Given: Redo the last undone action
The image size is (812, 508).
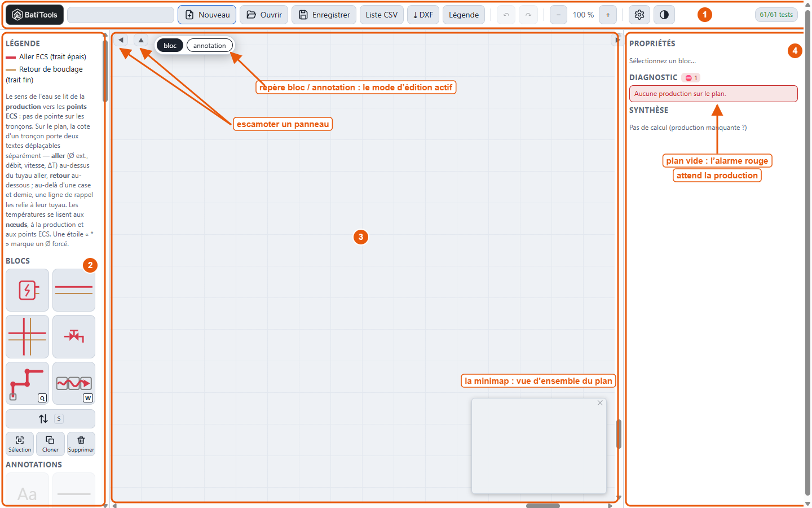Looking at the screenshot, I should click(528, 15).
